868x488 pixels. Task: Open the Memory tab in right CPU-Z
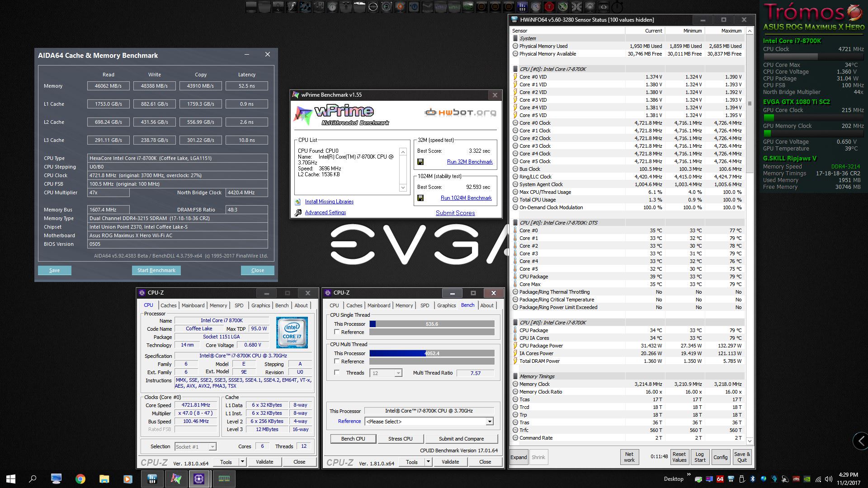404,305
